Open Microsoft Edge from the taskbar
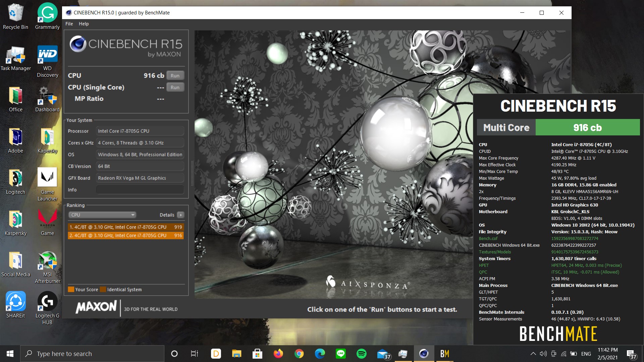The image size is (644, 362). [320, 354]
